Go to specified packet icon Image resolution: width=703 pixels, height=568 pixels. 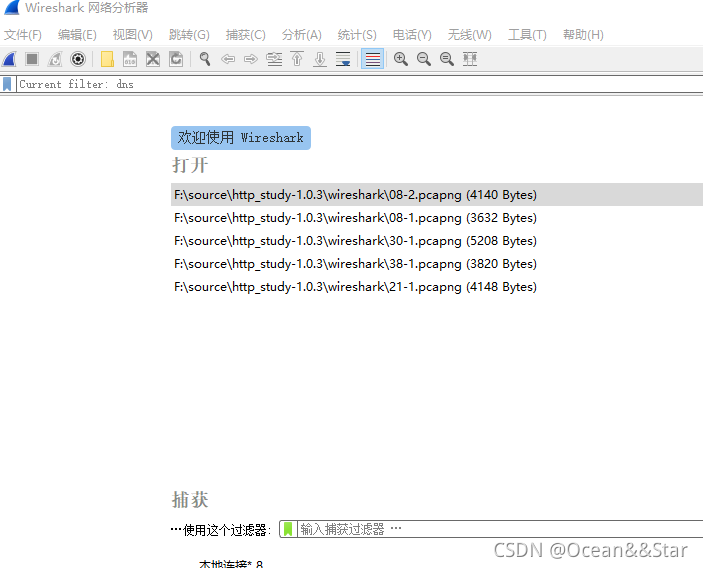274,59
